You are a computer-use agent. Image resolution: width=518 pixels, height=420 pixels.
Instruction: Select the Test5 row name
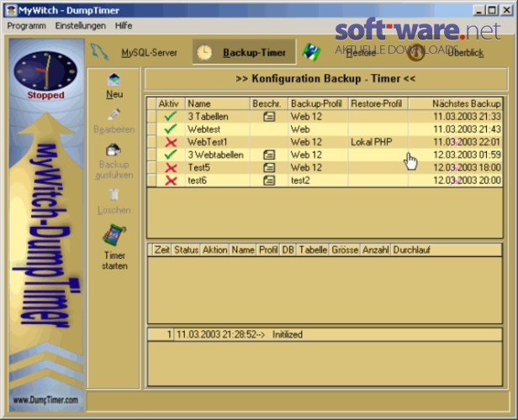pyautogui.click(x=198, y=168)
